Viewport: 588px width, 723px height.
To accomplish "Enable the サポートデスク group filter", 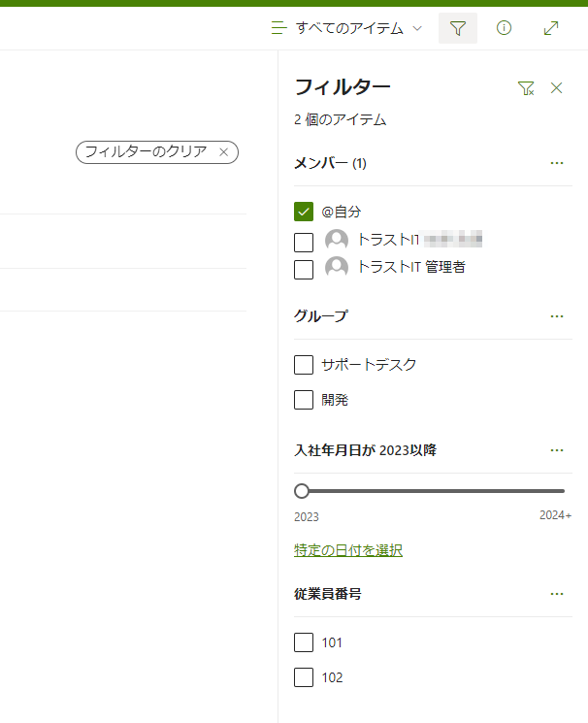I will coord(304,365).
